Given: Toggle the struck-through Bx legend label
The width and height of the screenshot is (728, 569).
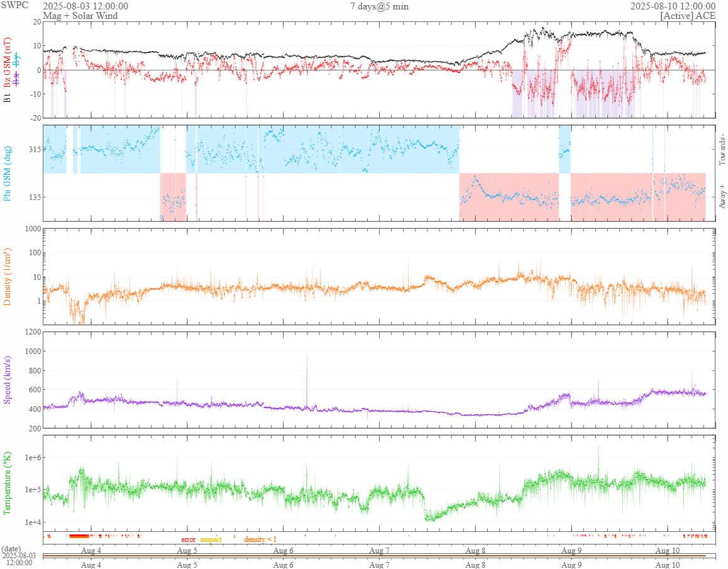Looking at the screenshot, I should [x=17, y=79].
